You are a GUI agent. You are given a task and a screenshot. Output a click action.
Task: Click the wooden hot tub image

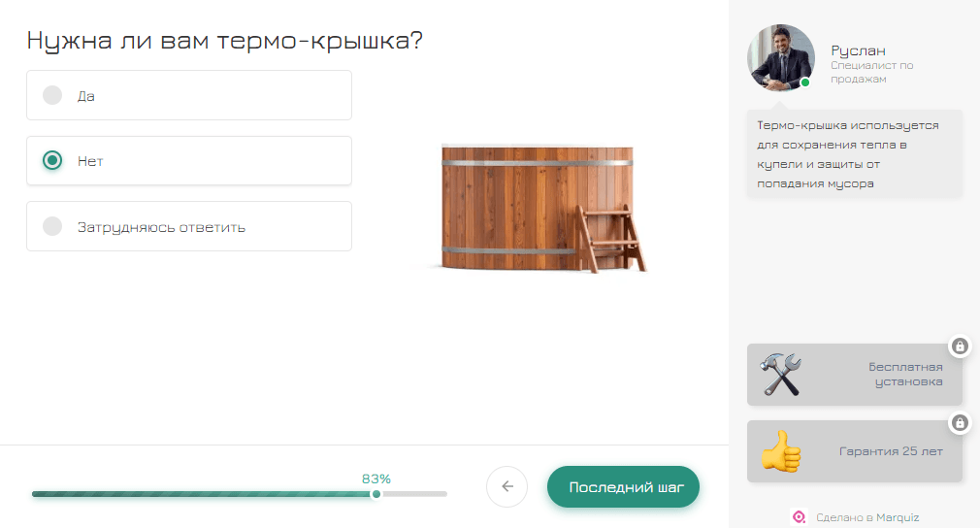[539, 209]
